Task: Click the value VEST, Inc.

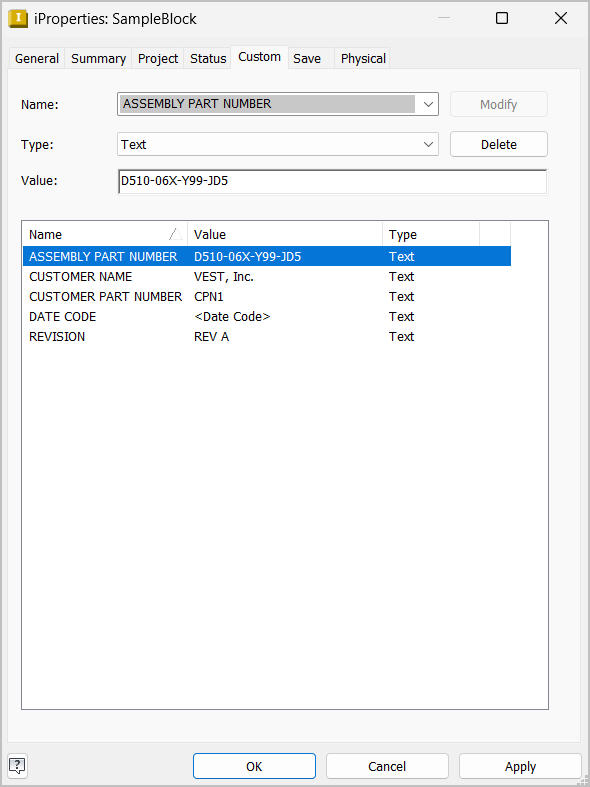Action: click(x=224, y=277)
